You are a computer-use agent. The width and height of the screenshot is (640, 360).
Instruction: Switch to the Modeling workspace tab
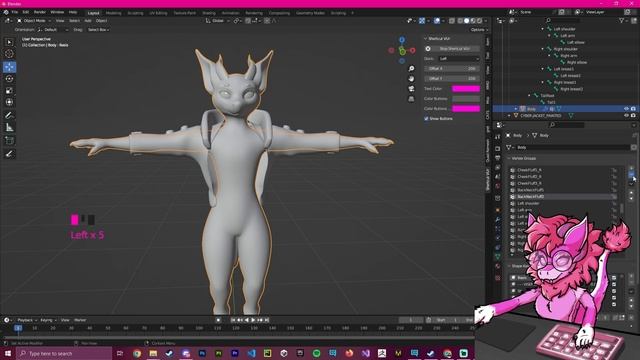point(113,13)
